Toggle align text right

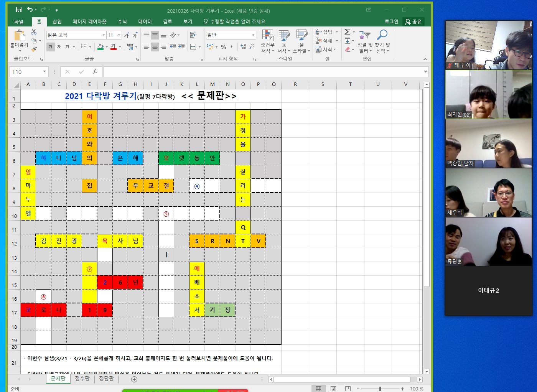[x=163, y=47]
